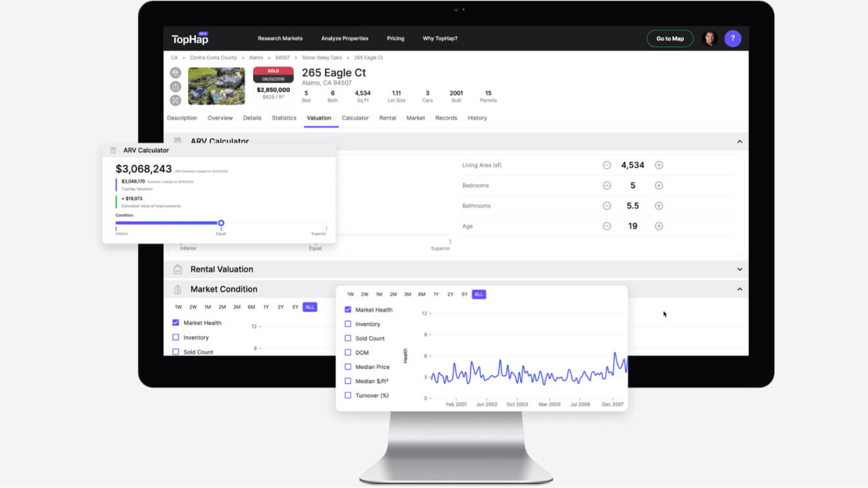Open the purple help question-mark button
Viewport: 868px width, 488px height.
coord(733,39)
